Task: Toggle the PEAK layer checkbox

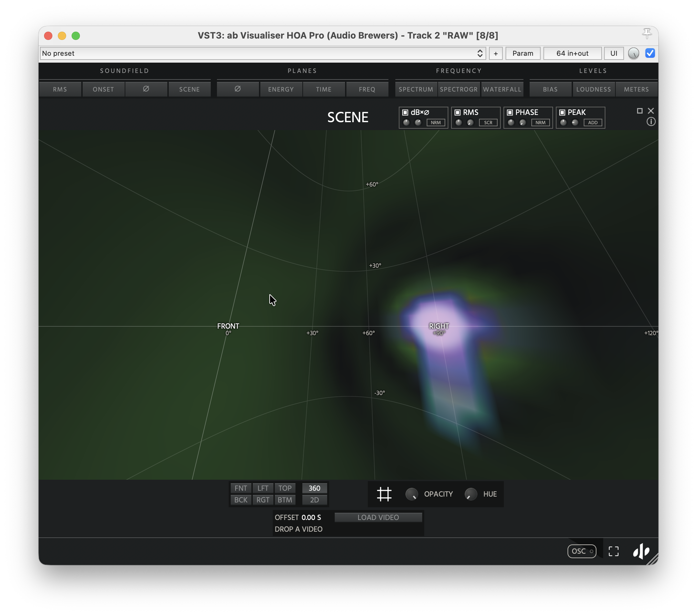Action: (x=562, y=113)
